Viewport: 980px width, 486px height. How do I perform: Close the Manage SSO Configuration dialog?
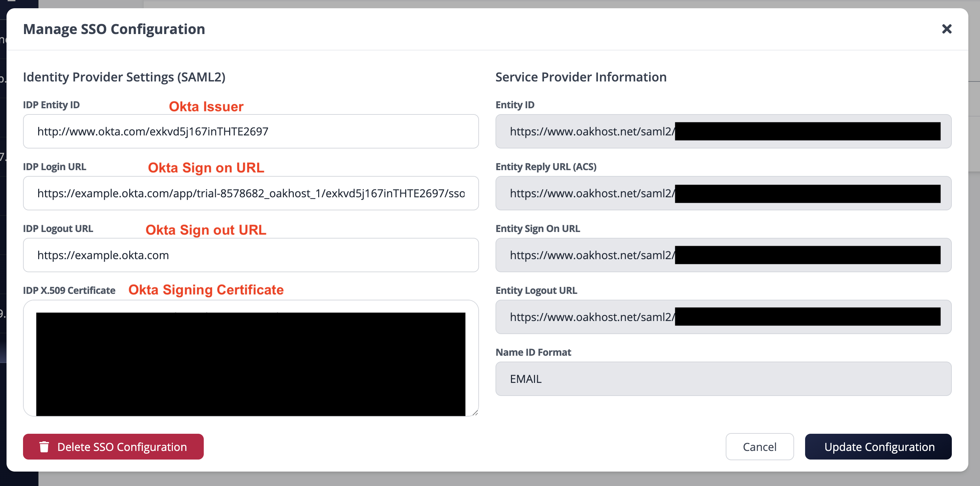[946, 29]
